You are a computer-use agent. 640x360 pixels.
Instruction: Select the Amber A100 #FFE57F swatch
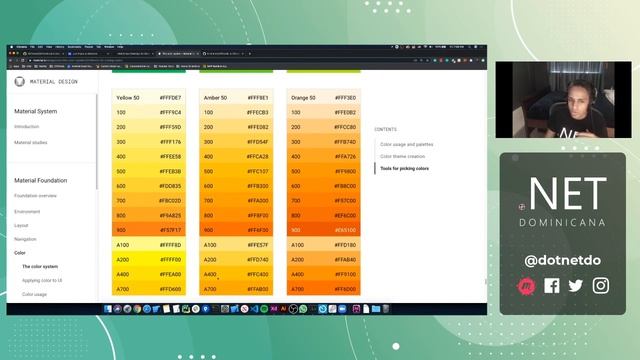(236, 245)
